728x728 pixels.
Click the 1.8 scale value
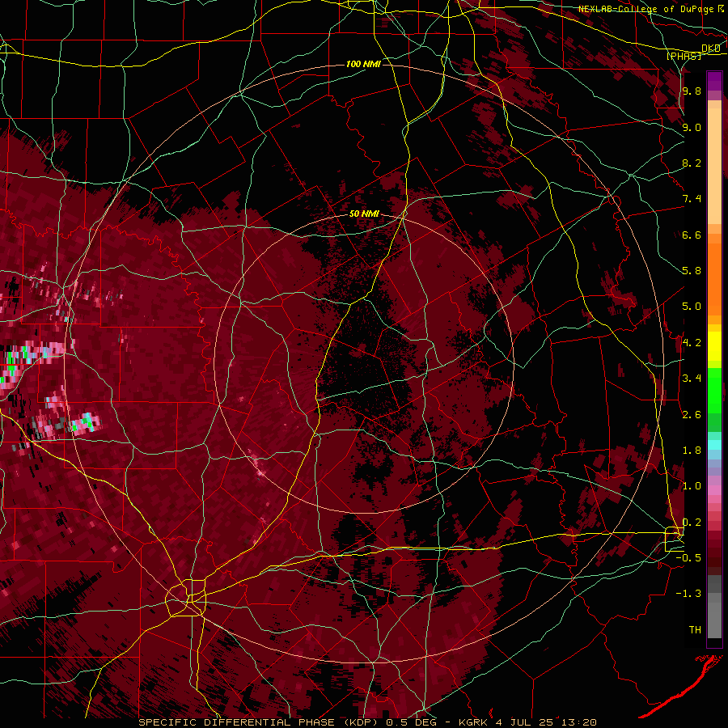tap(692, 451)
